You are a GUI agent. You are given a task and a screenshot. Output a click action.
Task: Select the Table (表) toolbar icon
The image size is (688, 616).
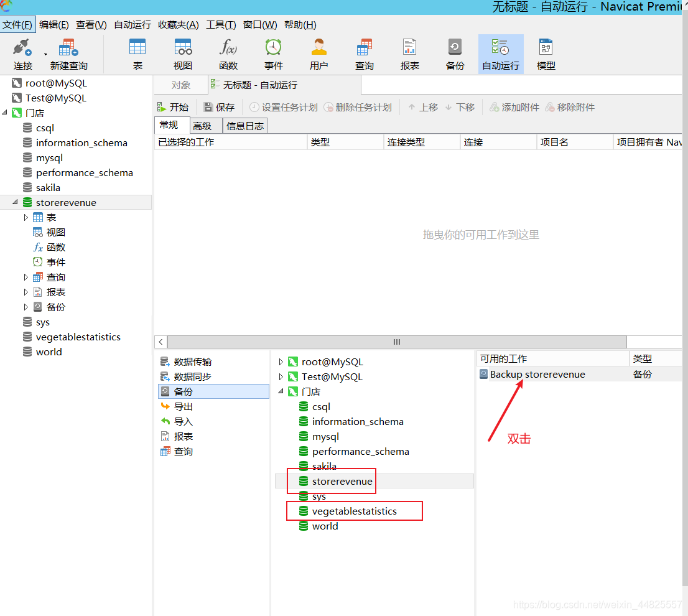click(137, 54)
